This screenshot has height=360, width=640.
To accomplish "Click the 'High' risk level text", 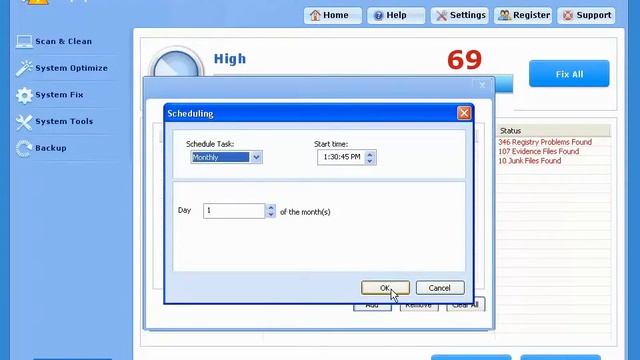I will tap(230, 59).
